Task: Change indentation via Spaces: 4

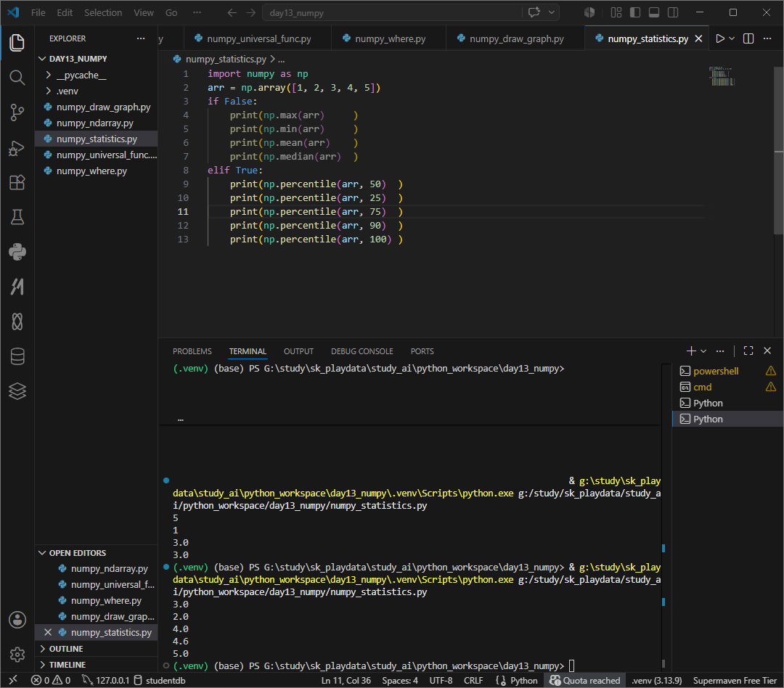Action: pyautogui.click(x=399, y=680)
